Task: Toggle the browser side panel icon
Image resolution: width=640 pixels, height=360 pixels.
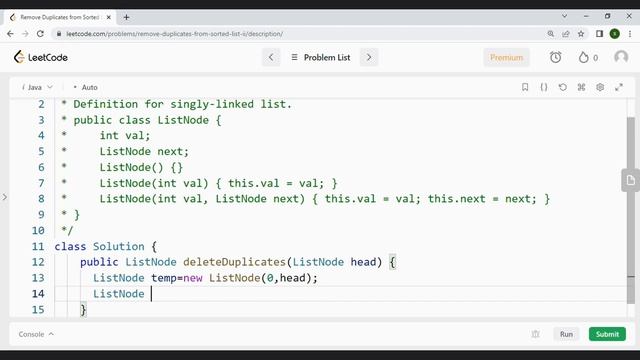Action: 599,34
